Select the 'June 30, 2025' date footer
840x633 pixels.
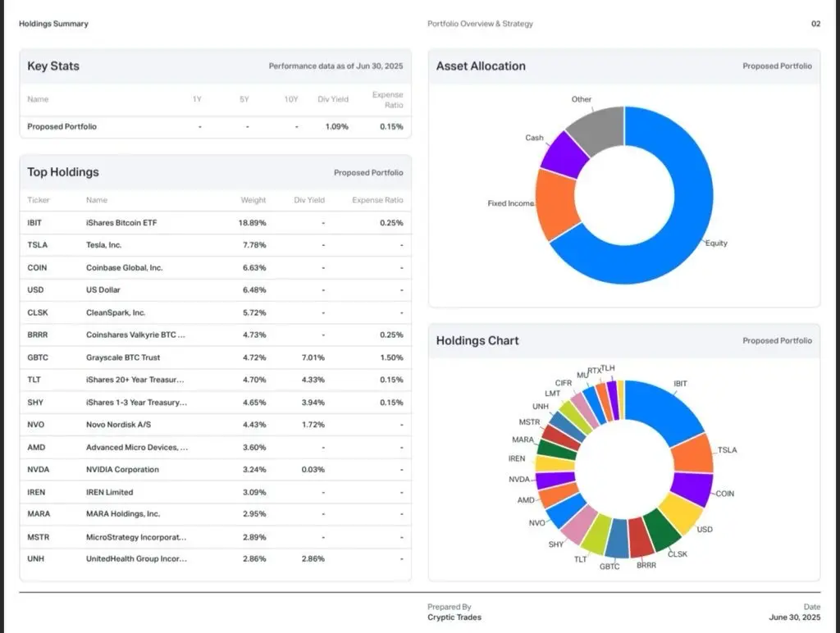[x=794, y=617]
